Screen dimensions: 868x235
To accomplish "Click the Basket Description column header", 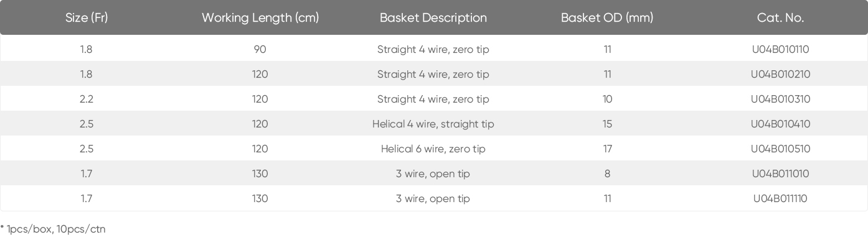I will pyautogui.click(x=433, y=17).
